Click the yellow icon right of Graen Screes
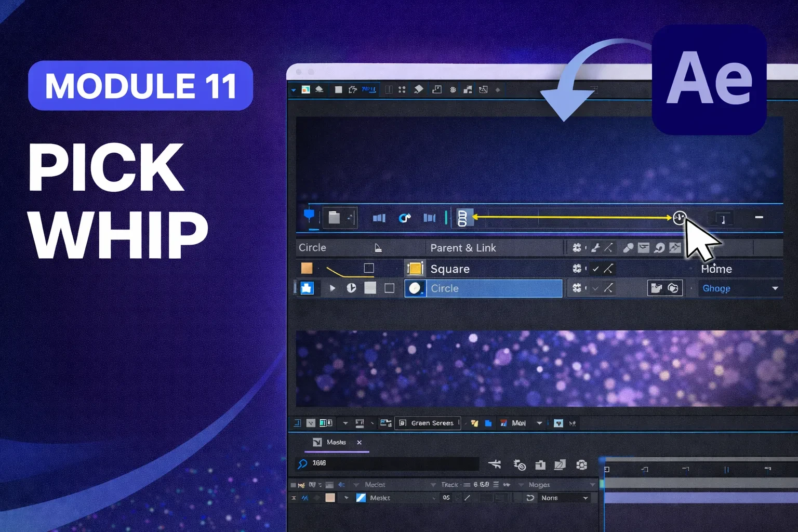Image resolution: width=798 pixels, height=532 pixels. 474,423
